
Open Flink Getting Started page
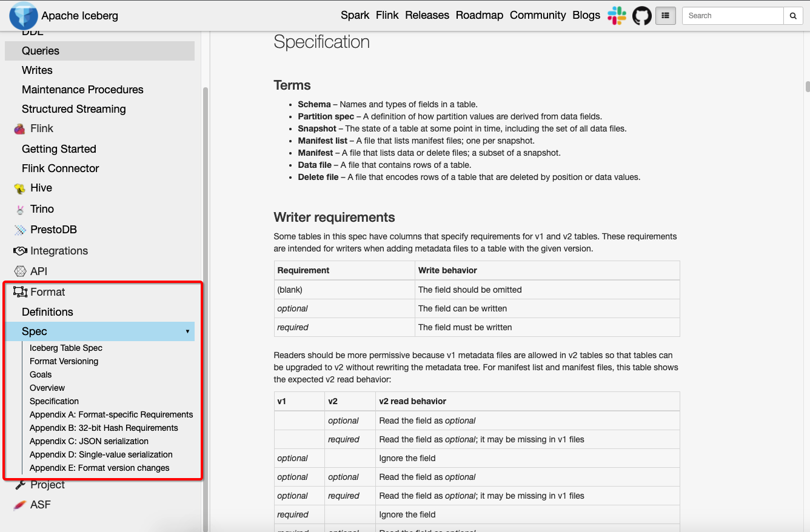pyautogui.click(x=59, y=149)
